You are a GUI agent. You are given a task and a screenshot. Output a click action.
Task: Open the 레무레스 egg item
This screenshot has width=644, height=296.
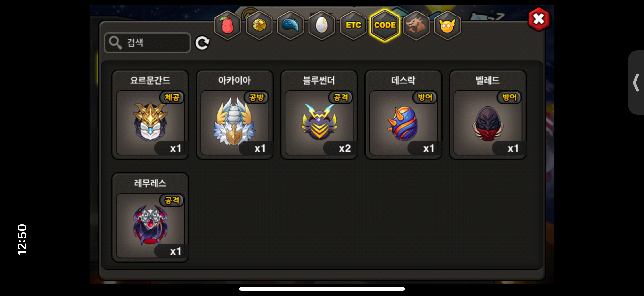tap(150, 217)
